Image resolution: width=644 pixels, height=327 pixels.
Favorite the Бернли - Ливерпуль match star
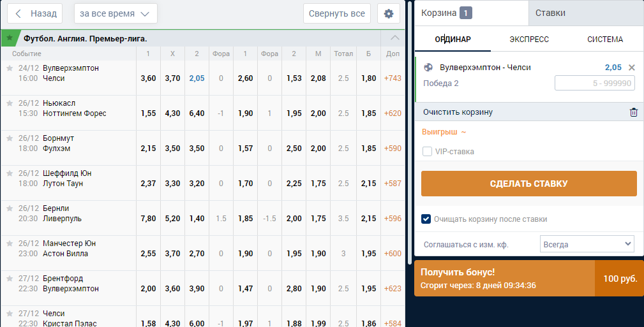tap(10, 208)
